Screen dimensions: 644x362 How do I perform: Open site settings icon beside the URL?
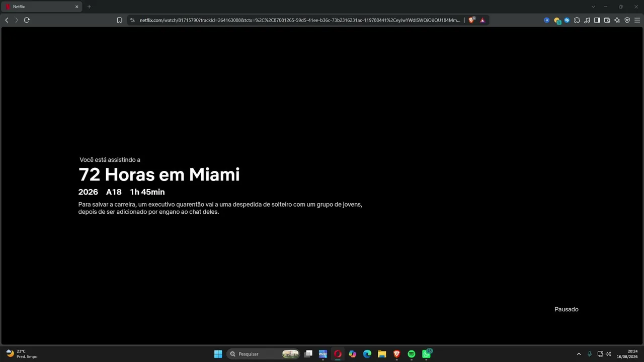(x=132, y=20)
